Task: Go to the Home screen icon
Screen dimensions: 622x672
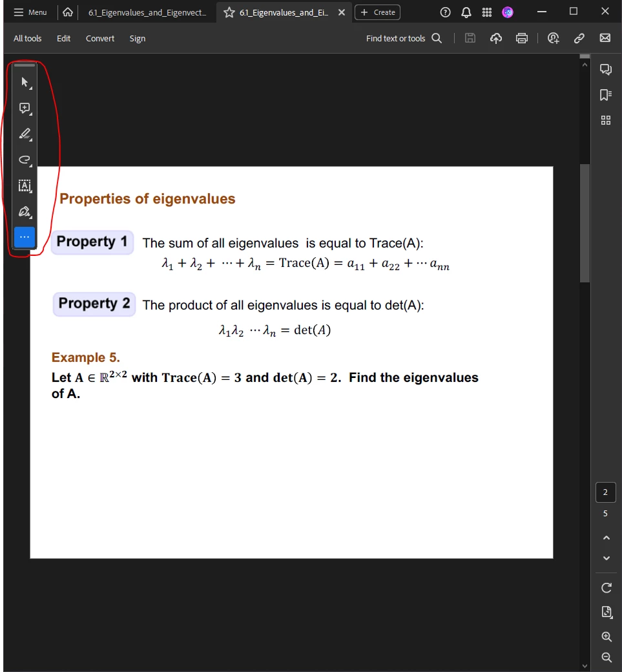Action: (68, 12)
